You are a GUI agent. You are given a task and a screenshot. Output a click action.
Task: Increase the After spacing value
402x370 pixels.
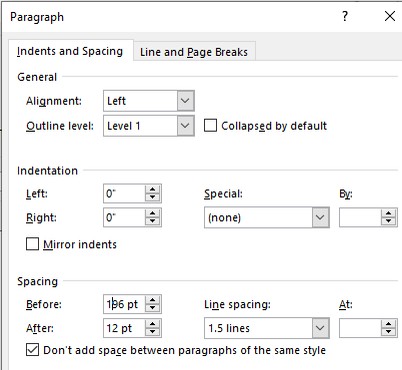pos(153,324)
